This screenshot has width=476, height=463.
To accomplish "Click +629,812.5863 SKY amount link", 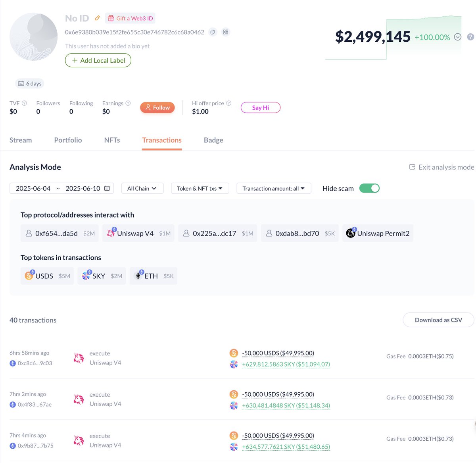I will (286, 364).
